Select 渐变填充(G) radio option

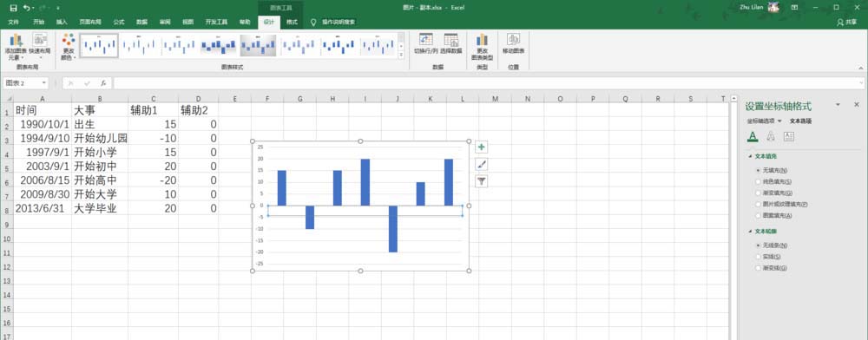coord(758,193)
